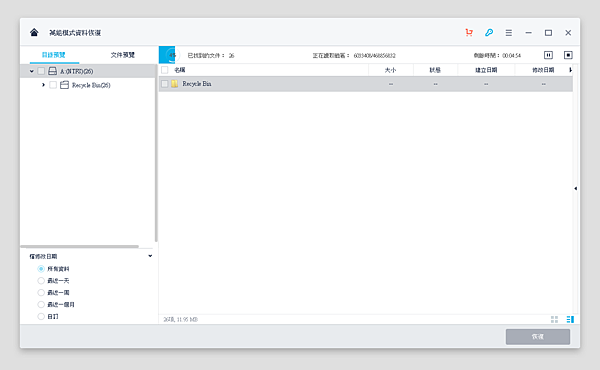
Task: Maximize the recovery window
Action: 548,33
